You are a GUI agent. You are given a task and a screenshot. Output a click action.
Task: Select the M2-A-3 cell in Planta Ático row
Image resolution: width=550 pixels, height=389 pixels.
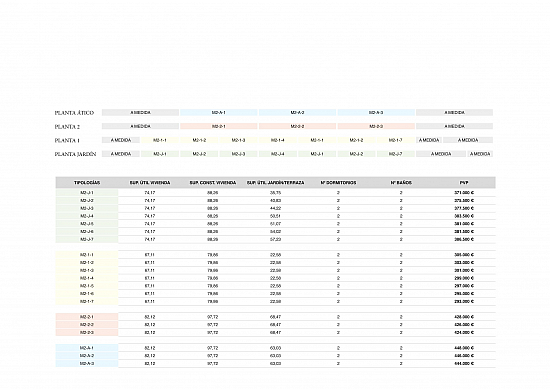(x=376, y=113)
